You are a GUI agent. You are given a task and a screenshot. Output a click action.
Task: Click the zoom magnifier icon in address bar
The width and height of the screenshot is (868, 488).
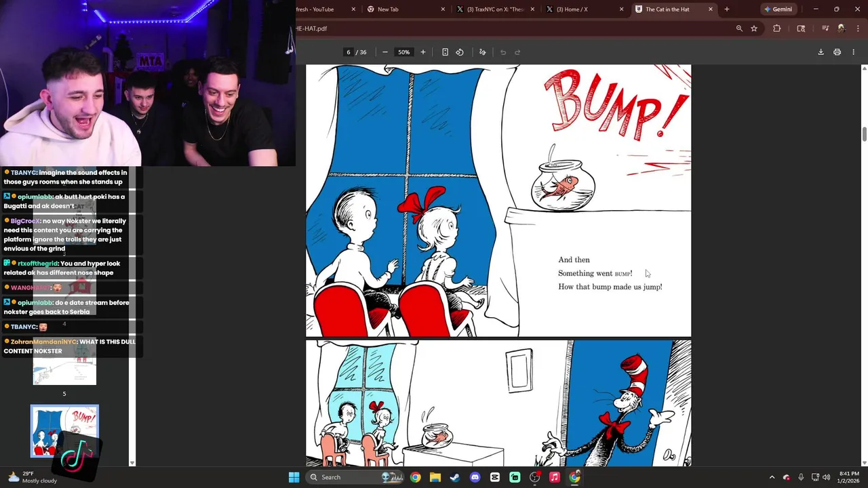tap(739, 28)
